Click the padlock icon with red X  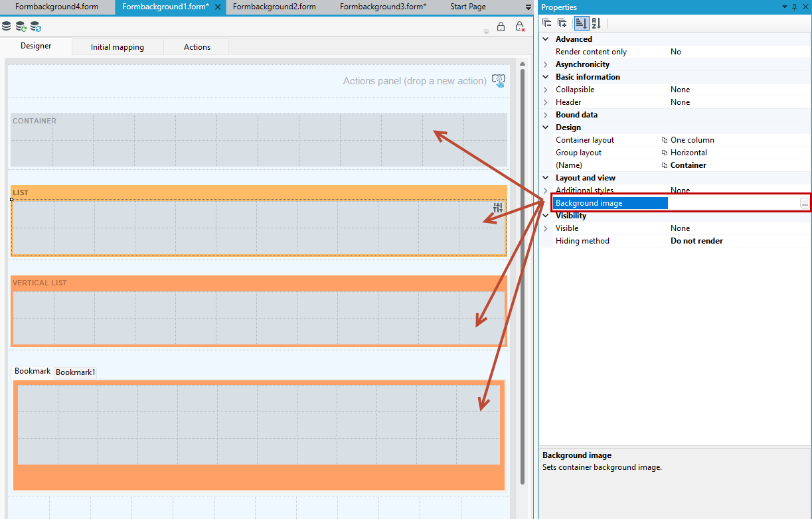click(x=521, y=27)
